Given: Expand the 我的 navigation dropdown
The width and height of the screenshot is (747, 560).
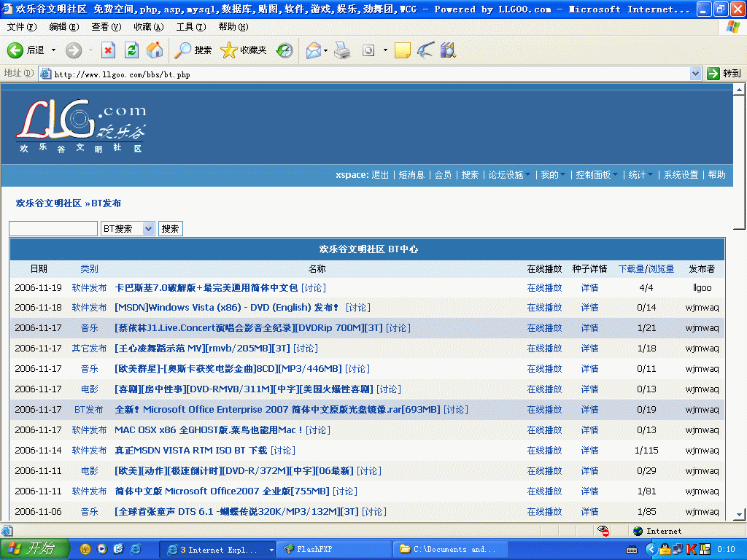Looking at the screenshot, I should (x=562, y=175).
